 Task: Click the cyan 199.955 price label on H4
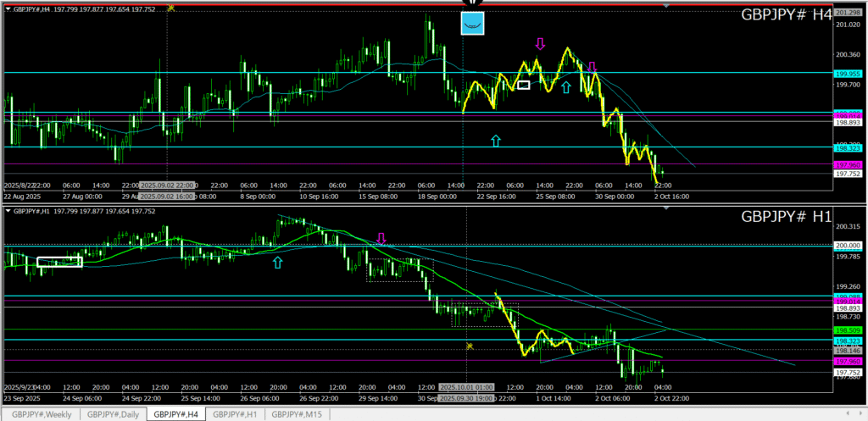click(849, 73)
